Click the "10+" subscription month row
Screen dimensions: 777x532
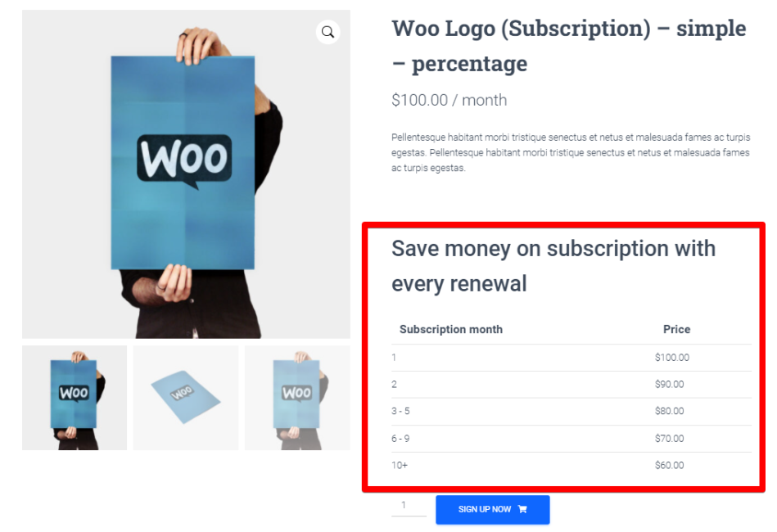[x=400, y=466]
